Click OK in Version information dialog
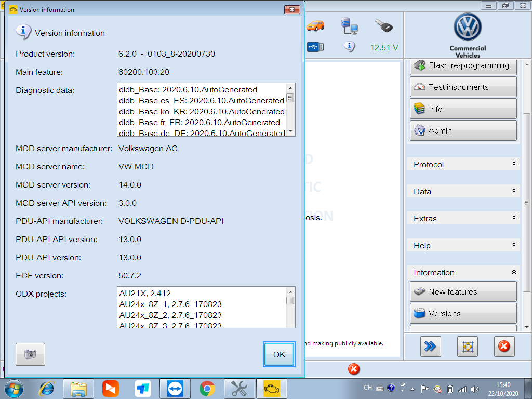Viewport: 532px width, 399px height. click(279, 354)
